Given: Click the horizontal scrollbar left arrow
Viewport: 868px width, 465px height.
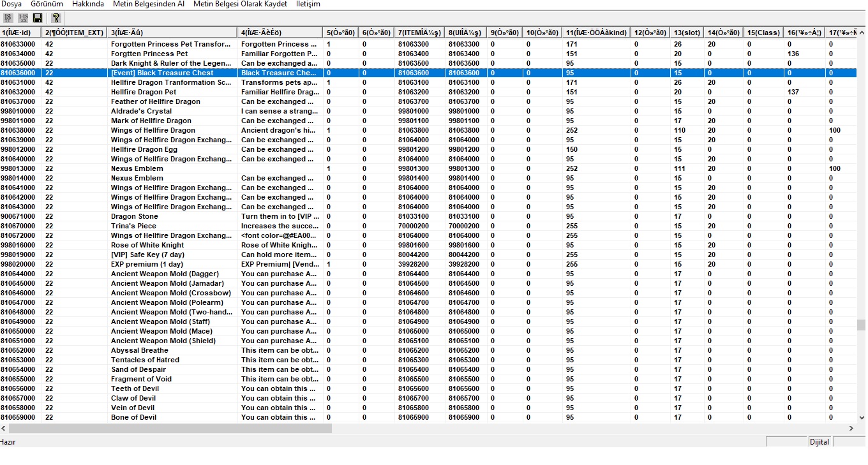Looking at the screenshot, I should pyautogui.click(x=4, y=429).
